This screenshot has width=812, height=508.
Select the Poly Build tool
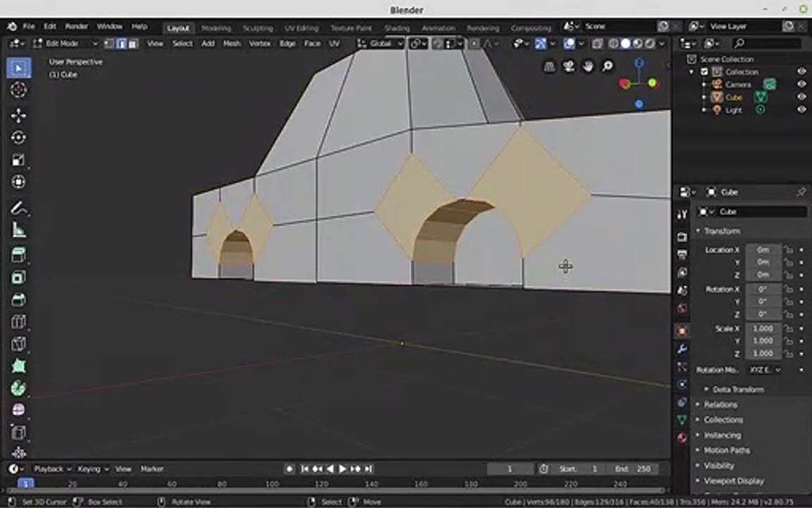[18, 366]
